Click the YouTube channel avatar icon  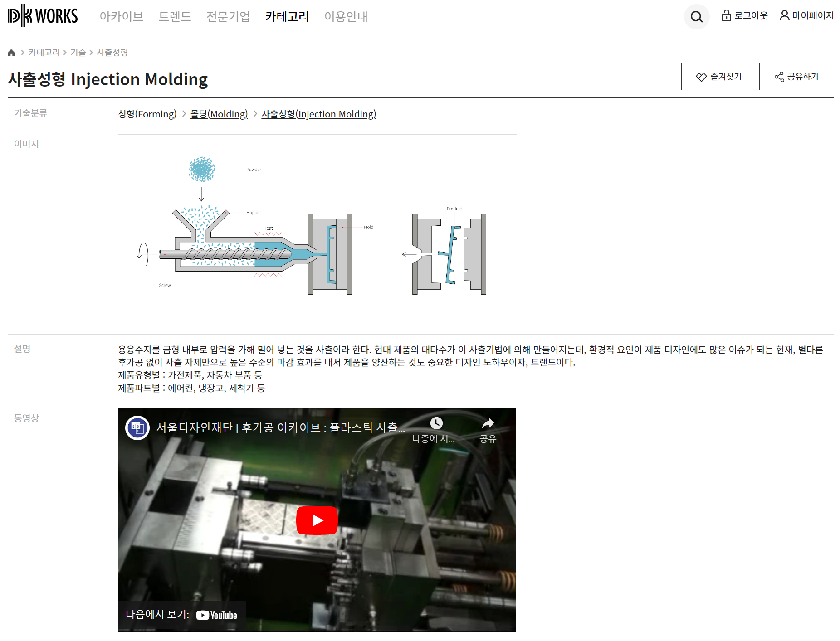[137, 427]
